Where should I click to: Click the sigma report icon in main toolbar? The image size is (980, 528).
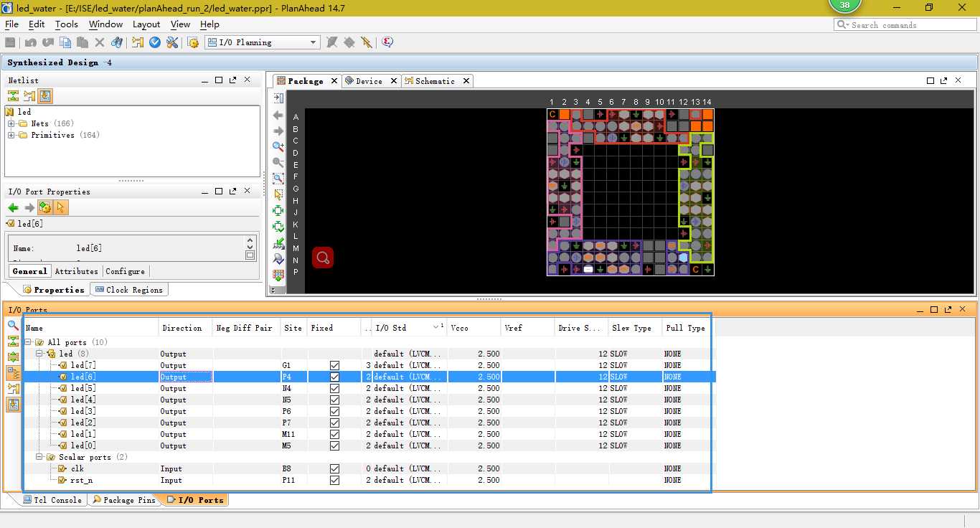tap(387, 42)
